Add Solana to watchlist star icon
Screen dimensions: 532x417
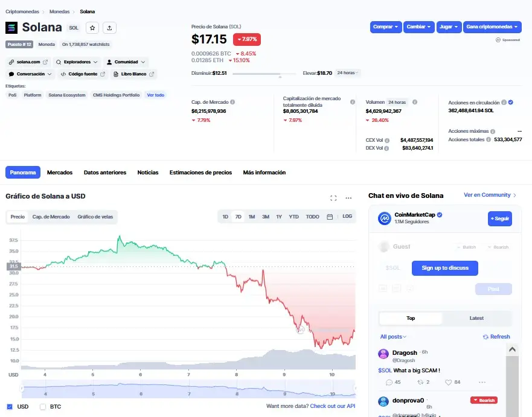pos(92,28)
